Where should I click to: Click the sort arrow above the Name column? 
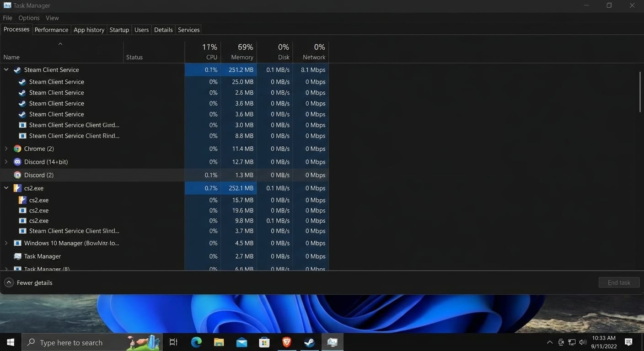tap(60, 44)
